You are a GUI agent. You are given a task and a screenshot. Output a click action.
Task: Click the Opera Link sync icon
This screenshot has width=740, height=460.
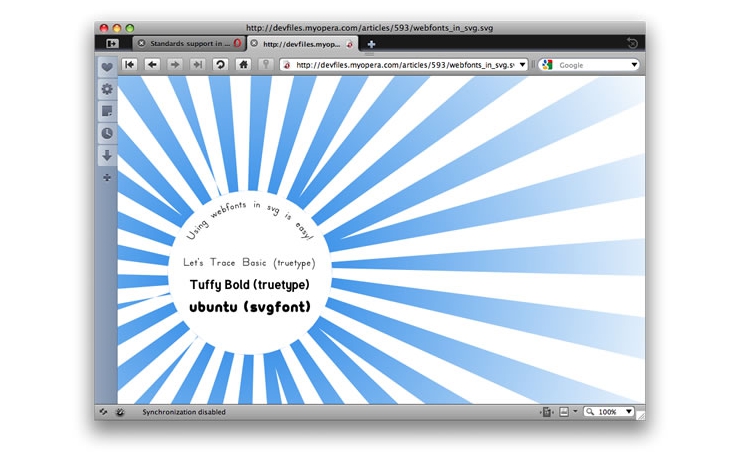[x=103, y=412]
